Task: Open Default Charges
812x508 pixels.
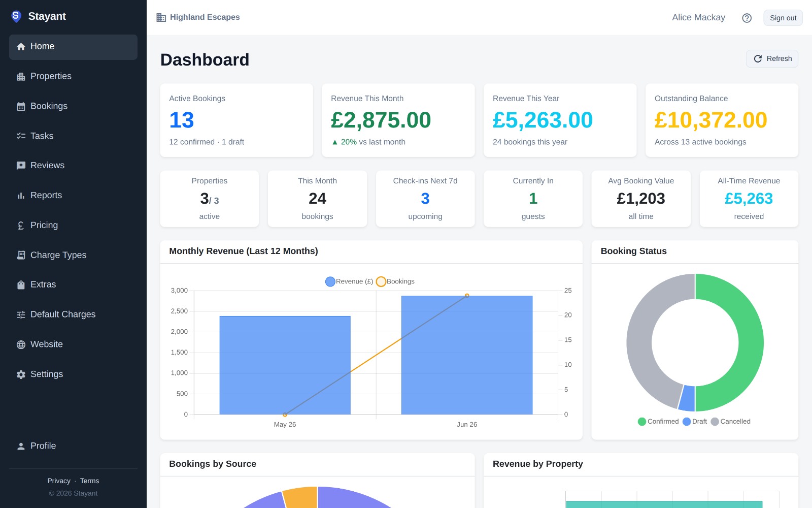Action: 73,315
